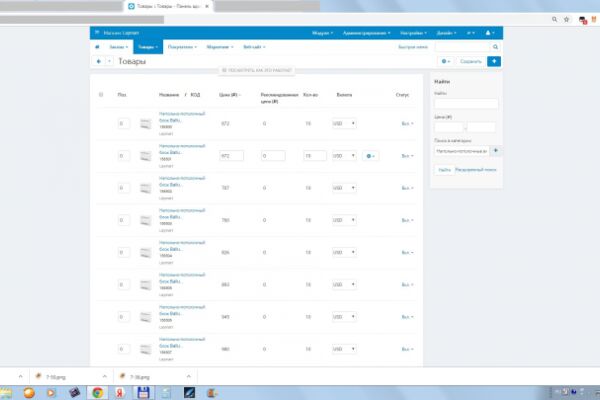Viewport: 600px width, 400px height.
Task: Click the product thumbnail in the 945 price row
Action: pyautogui.click(x=145, y=317)
